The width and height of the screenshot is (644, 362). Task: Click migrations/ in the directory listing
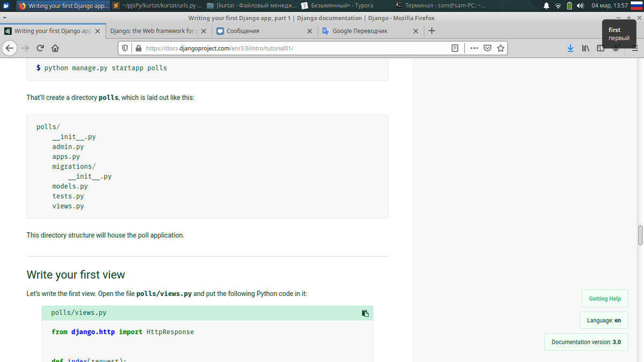[x=74, y=166]
